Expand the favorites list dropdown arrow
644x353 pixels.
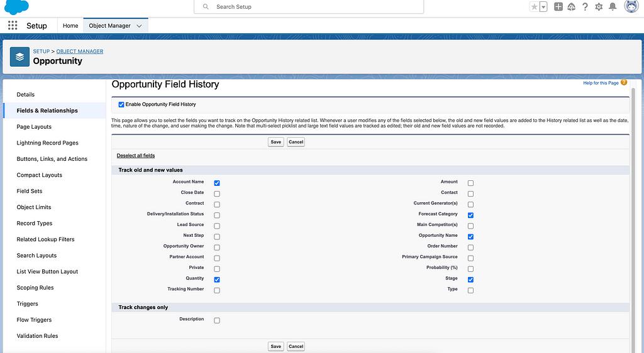tap(543, 7)
